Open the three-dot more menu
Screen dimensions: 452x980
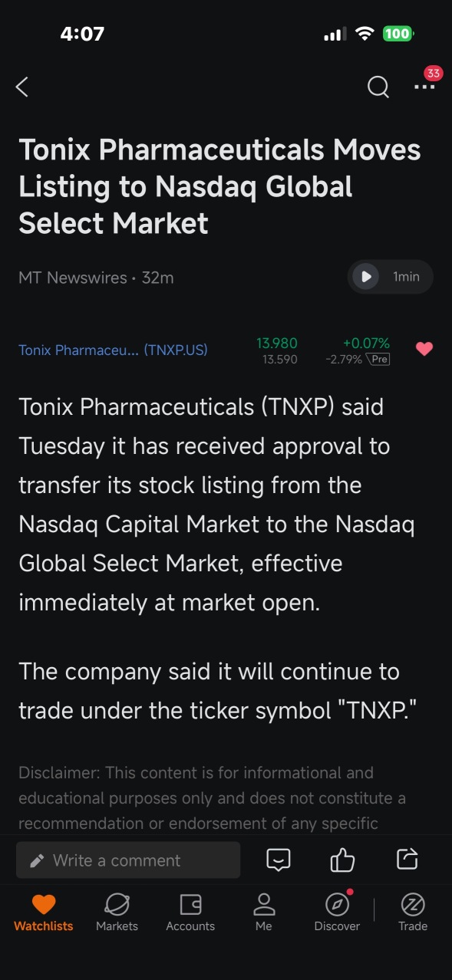click(x=424, y=87)
